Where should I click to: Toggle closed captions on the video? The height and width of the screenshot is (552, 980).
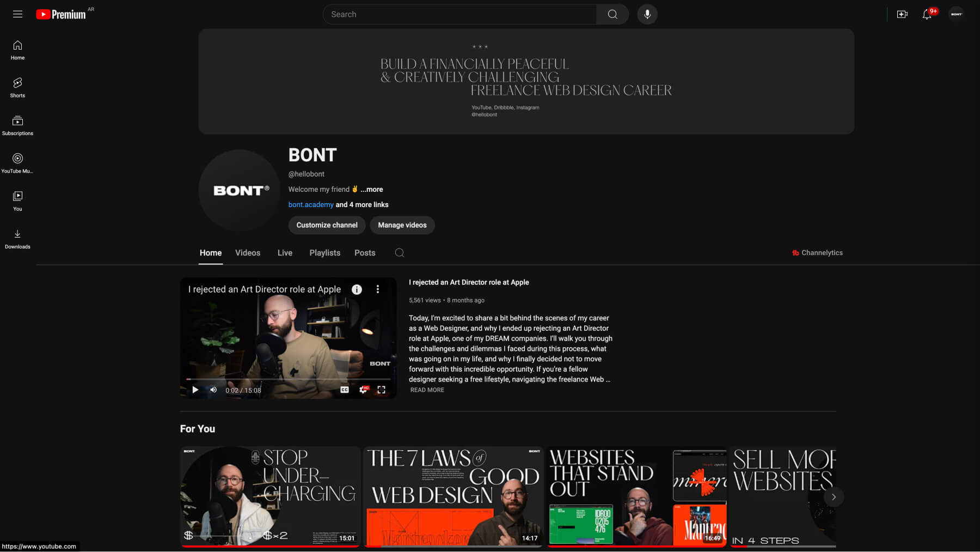[344, 390]
